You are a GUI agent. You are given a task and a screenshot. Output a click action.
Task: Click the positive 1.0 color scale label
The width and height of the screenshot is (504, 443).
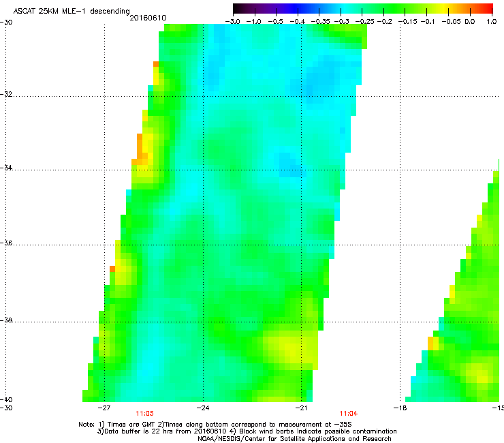492,22
